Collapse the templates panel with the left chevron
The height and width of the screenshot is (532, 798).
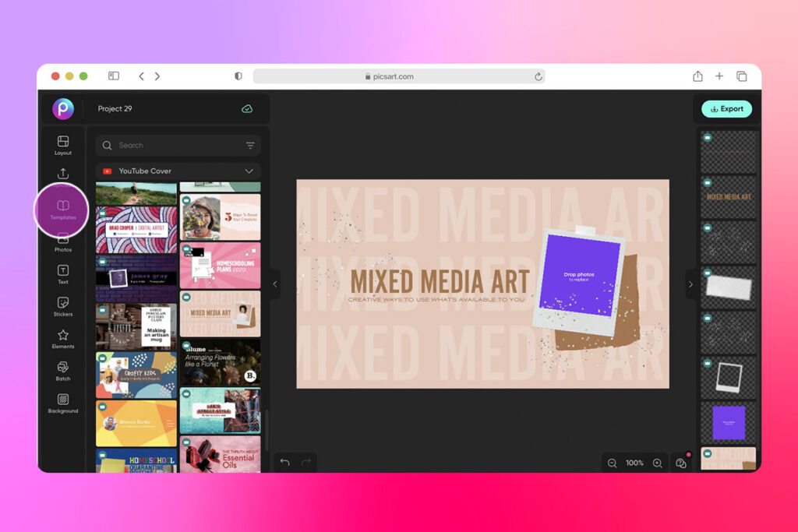point(274,284)
